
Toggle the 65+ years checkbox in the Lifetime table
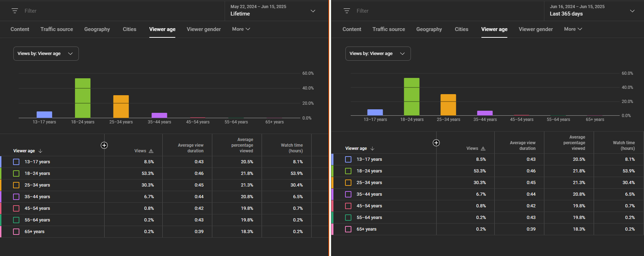point(16,232)
